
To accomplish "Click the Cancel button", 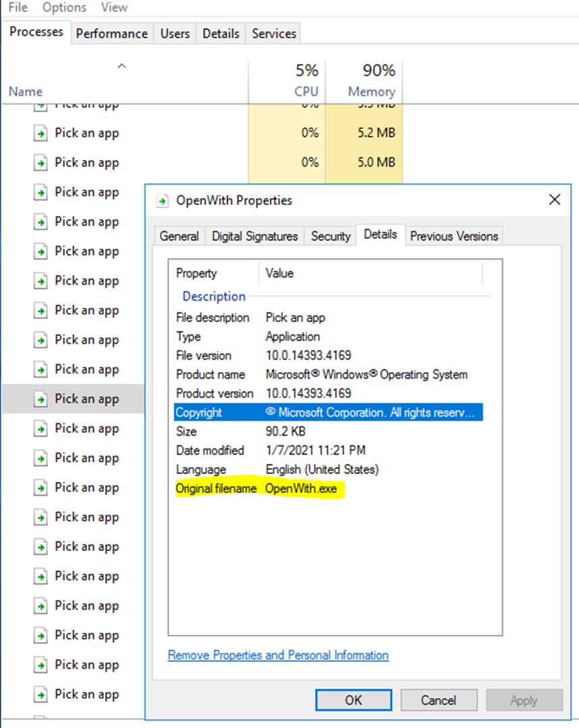I will tap(439, 700).
